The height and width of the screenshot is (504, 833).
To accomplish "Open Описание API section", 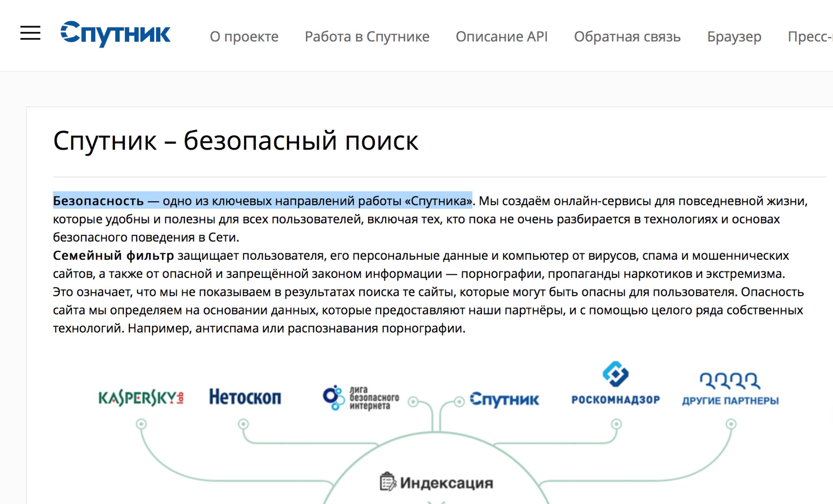I will 501,36.
